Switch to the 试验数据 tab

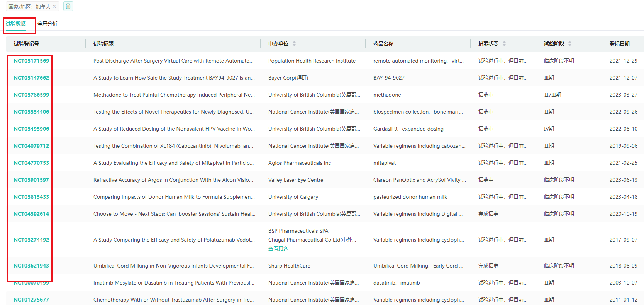coord(16,24)
